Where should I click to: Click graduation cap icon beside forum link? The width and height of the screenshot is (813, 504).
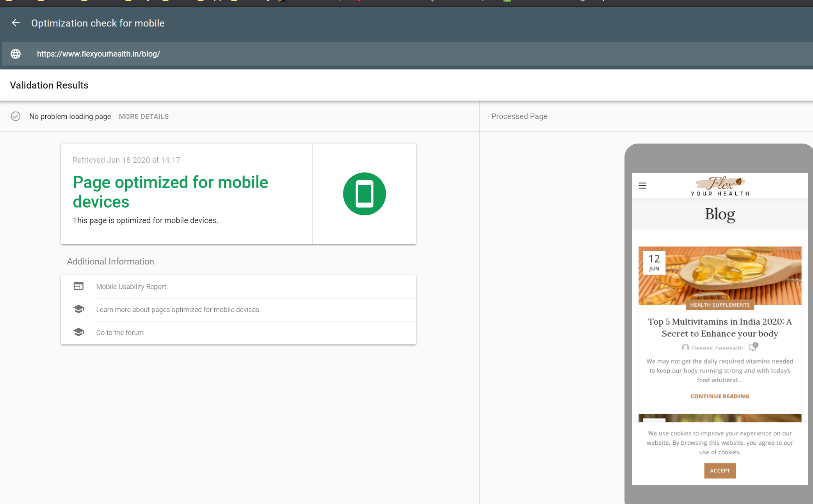[x=78, y=332]
